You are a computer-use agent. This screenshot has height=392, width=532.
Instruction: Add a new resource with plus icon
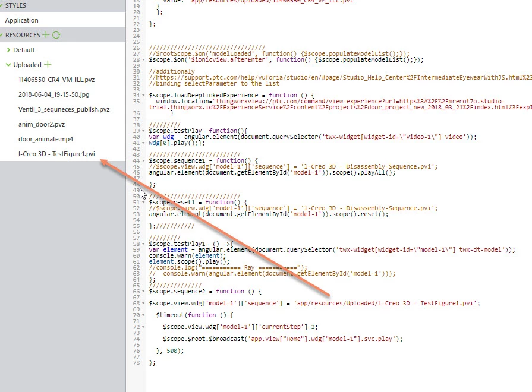[46, 34]
